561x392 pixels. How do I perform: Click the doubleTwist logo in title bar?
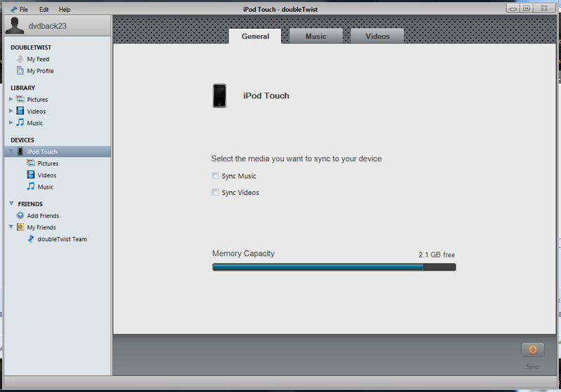[14, 9]
